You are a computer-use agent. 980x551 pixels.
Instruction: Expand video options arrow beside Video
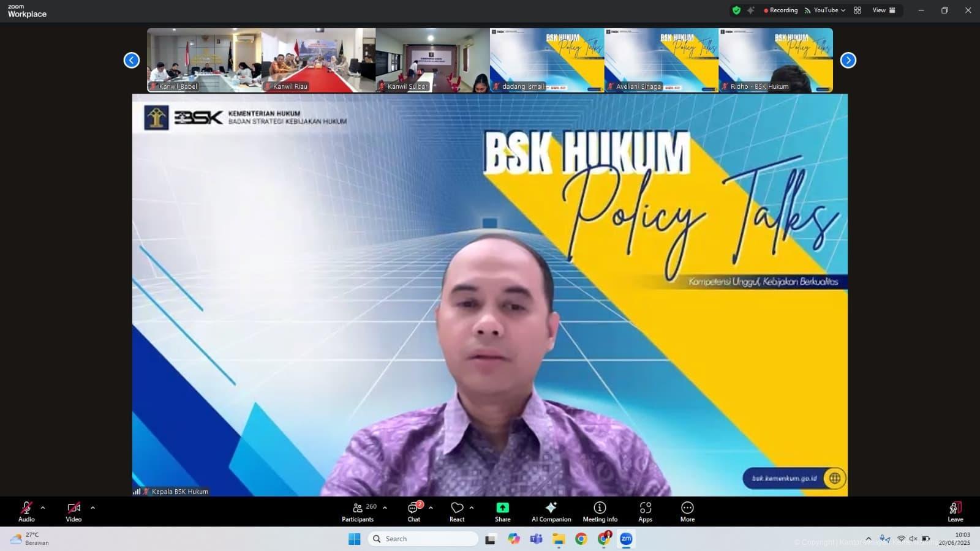92,508
